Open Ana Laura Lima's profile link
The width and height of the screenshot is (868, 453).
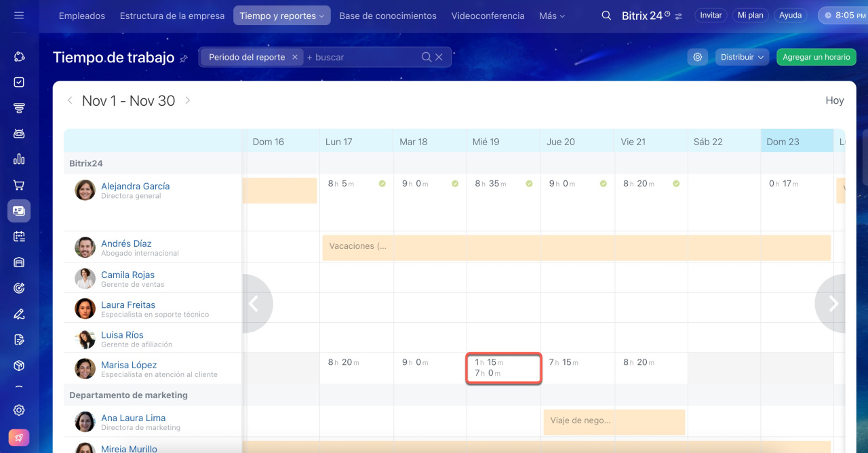click(134, 418)
